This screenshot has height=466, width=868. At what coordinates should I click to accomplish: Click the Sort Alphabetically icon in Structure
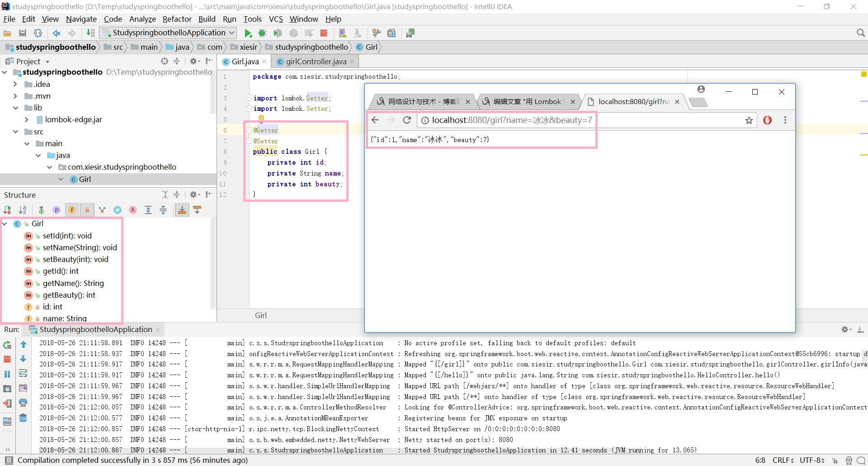click(x=23, y=210)
